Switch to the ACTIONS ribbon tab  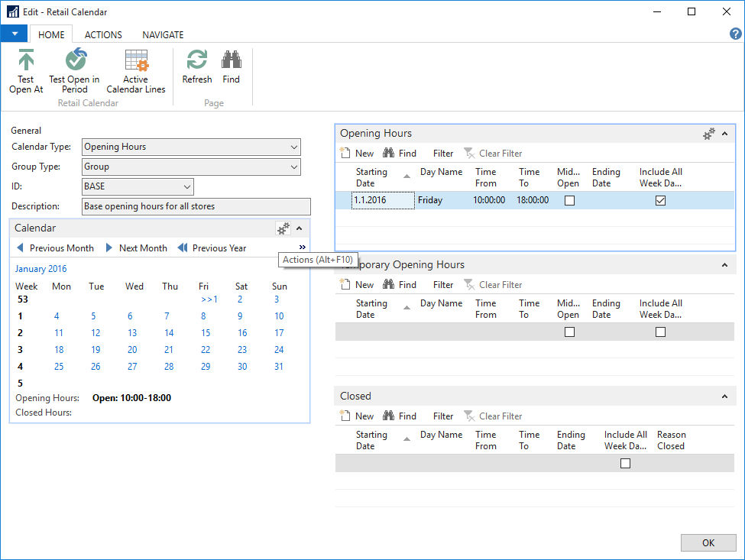(x=103, y=34)
